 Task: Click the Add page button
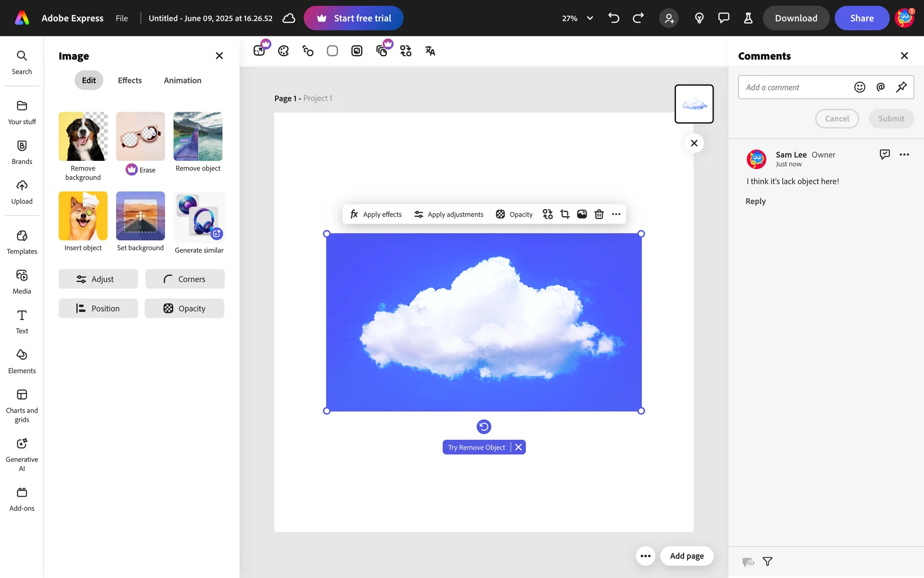pyautogui.click(x=687, y=556)
